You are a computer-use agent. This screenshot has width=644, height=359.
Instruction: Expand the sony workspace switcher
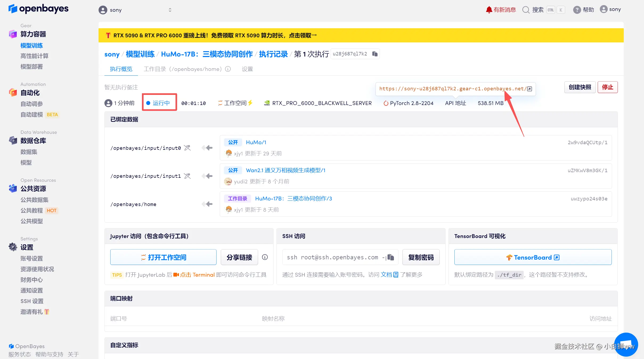click(x=170, y=10)
